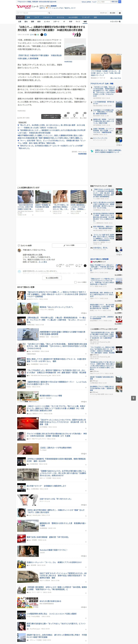Toggle the コメント非表示 checkbox
Screen dimensions: 138x644
pos(75,282)
